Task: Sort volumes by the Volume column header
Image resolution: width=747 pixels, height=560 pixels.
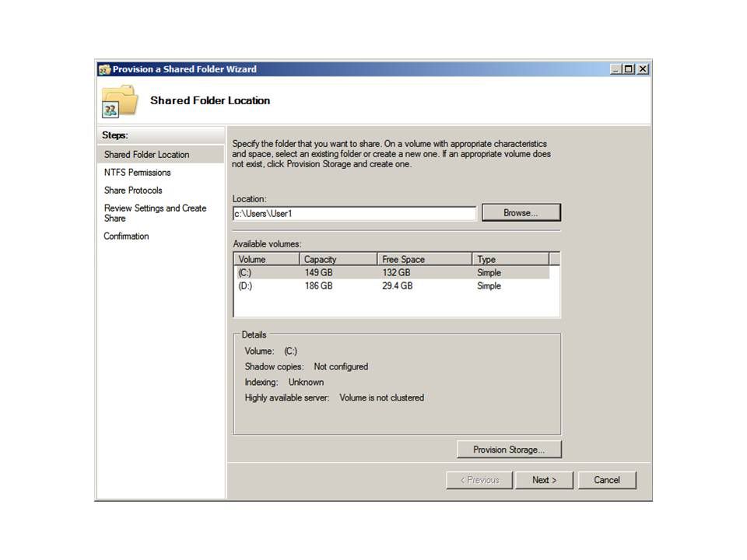Action: 266,259
